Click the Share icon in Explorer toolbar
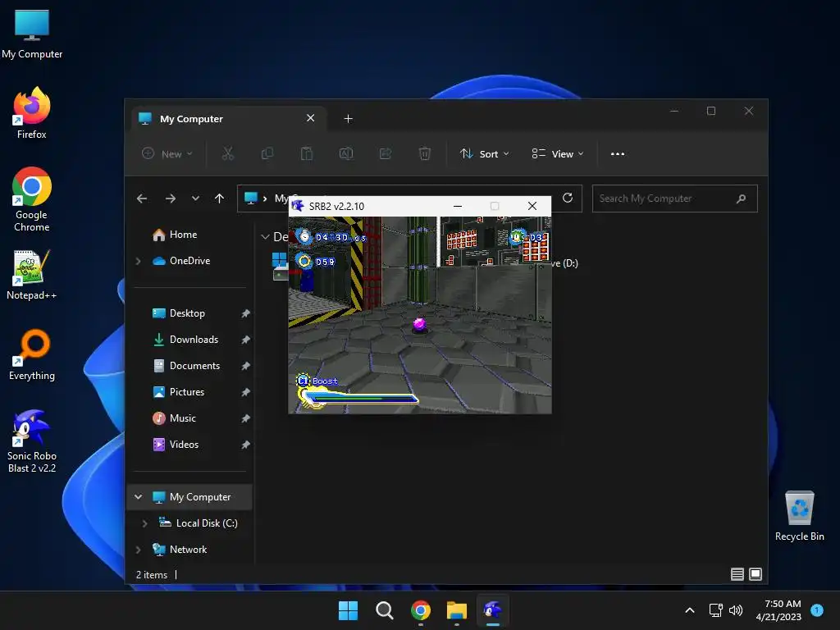 386,153
